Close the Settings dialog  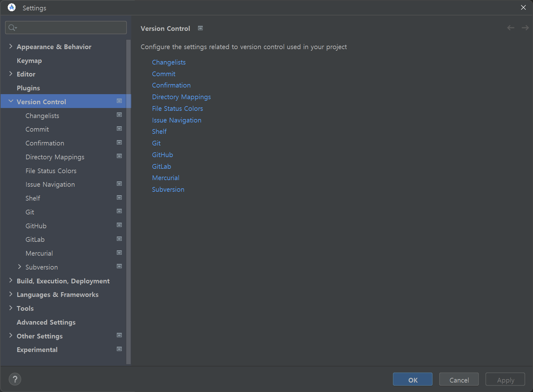pos(523,8)
